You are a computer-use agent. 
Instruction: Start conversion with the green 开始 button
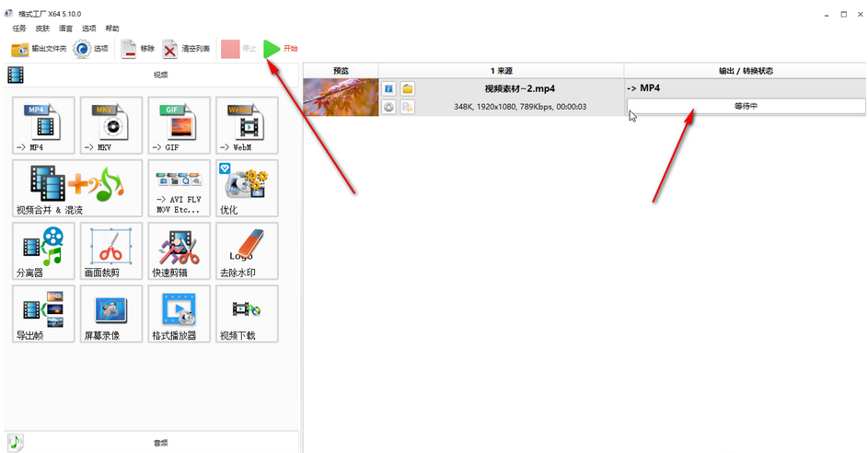point(281,49)
